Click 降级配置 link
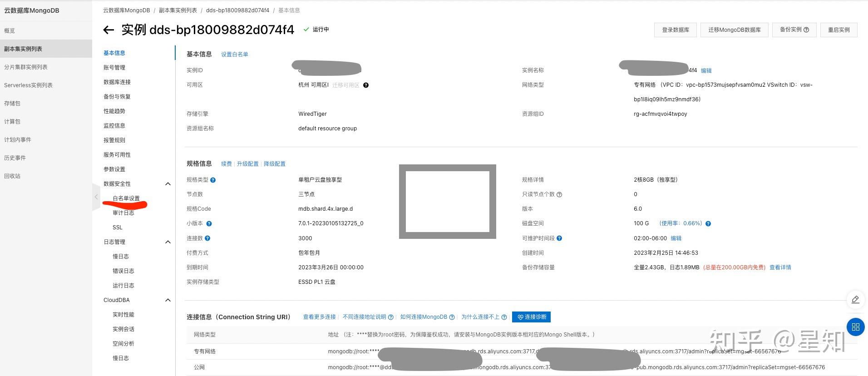The width and height of the screenshot is (868, 376). coord(275,164)
